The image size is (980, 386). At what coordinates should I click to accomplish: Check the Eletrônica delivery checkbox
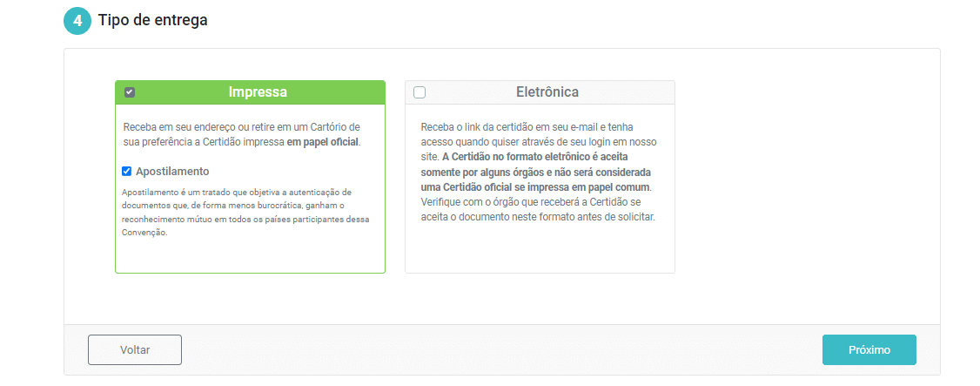[x=420, y=92]
